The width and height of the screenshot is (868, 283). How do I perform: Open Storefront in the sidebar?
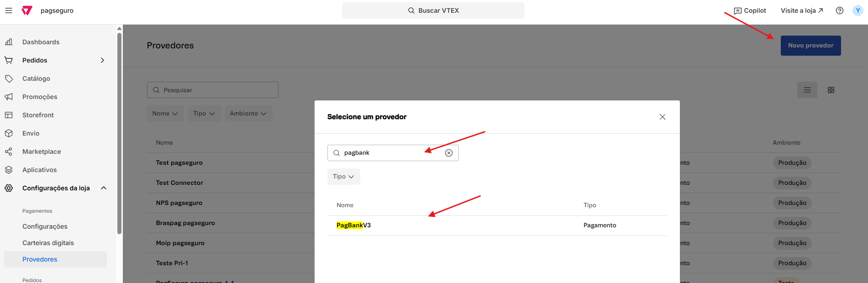click(x=38, y=115)
